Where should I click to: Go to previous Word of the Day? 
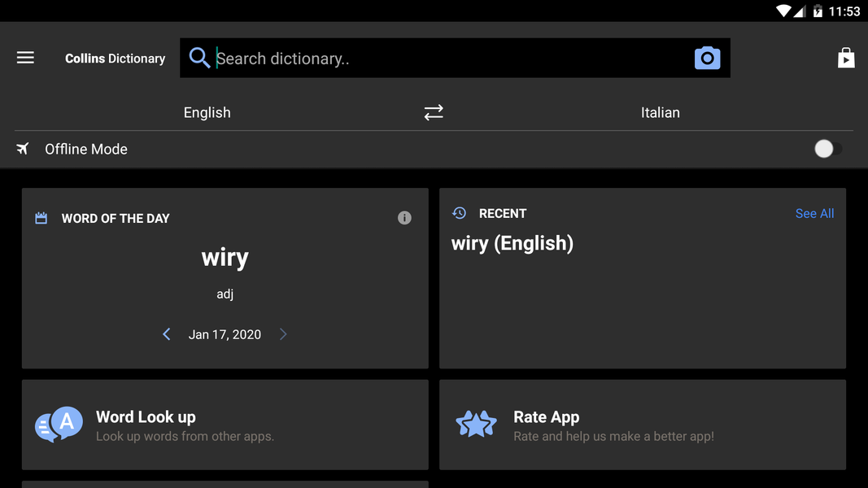tap(167, 334)
